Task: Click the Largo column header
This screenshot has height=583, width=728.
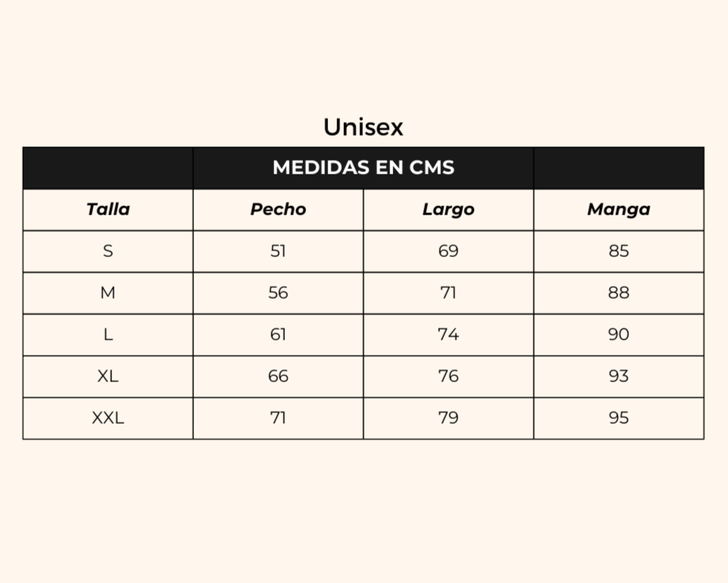Action: click(448, 209)
